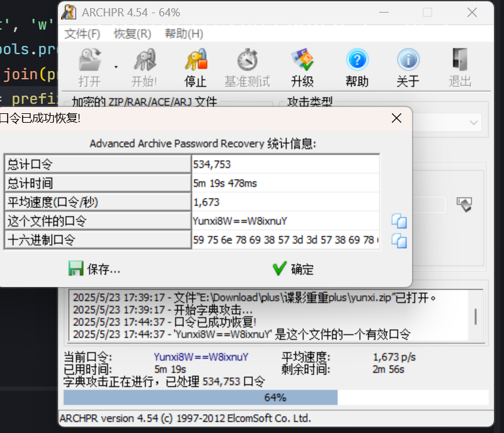Screen dimensions: 504x433
Task: Click status text 字典攻击正在进行
Action: [164, 381]
